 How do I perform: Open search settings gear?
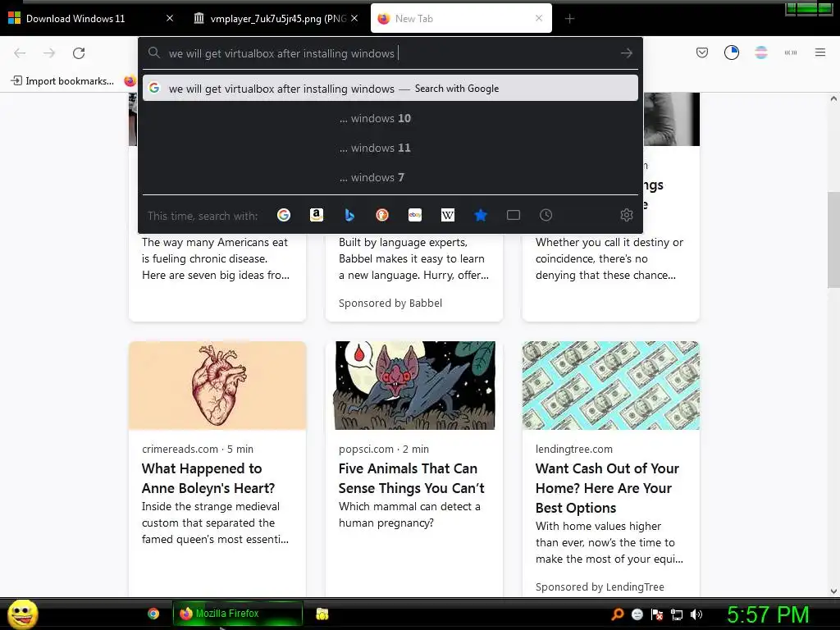click(626, 216)
